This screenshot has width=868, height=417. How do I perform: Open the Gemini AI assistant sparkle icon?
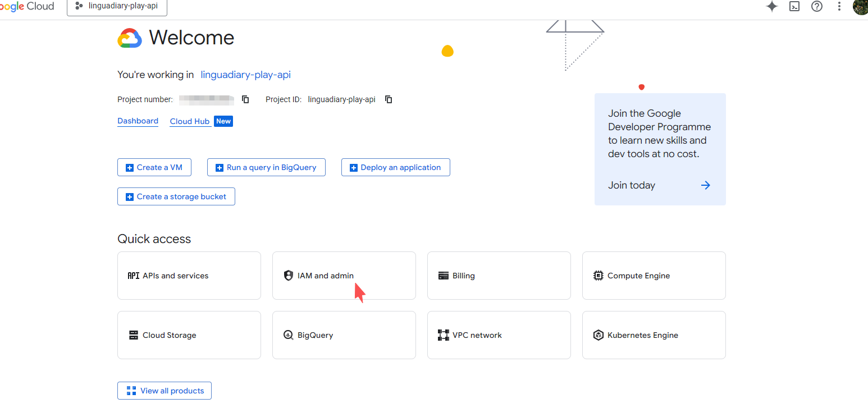tap(772, 7)
